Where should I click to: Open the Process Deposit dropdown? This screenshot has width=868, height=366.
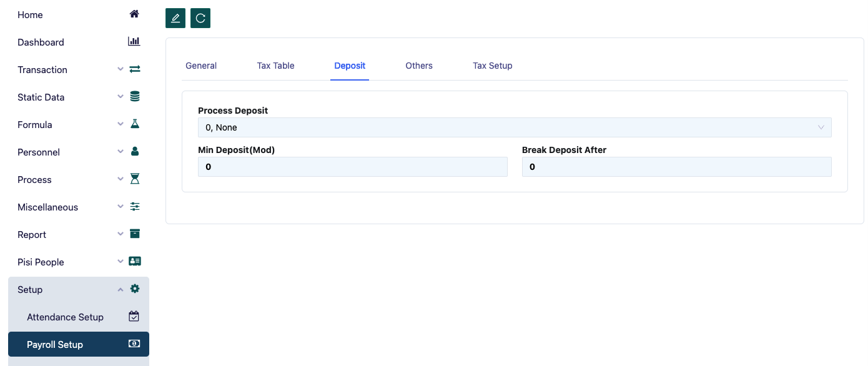(515, 127)
